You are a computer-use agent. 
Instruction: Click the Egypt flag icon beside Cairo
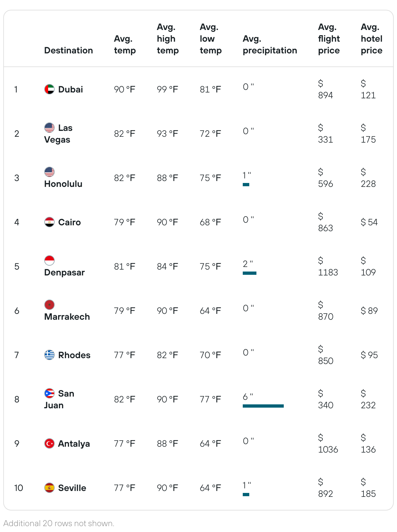(49, 222)
